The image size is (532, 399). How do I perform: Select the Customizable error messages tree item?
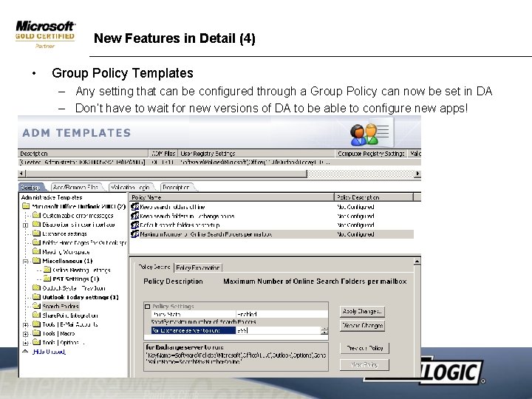point(78,216)
